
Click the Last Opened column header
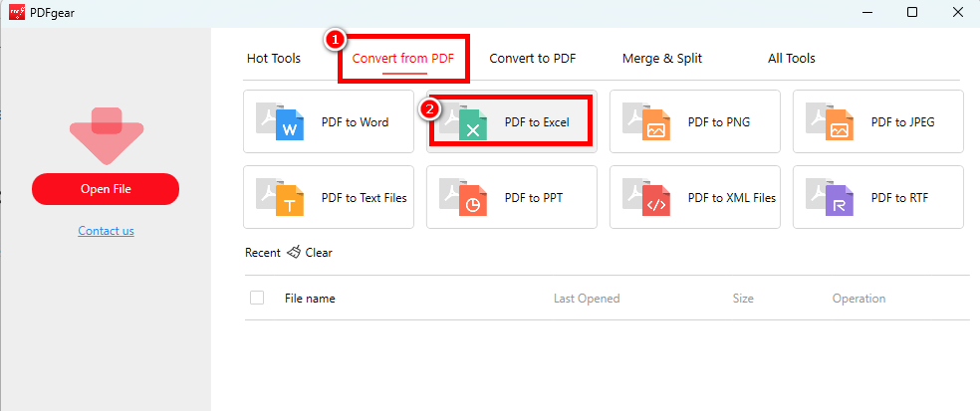coord(587,299)
